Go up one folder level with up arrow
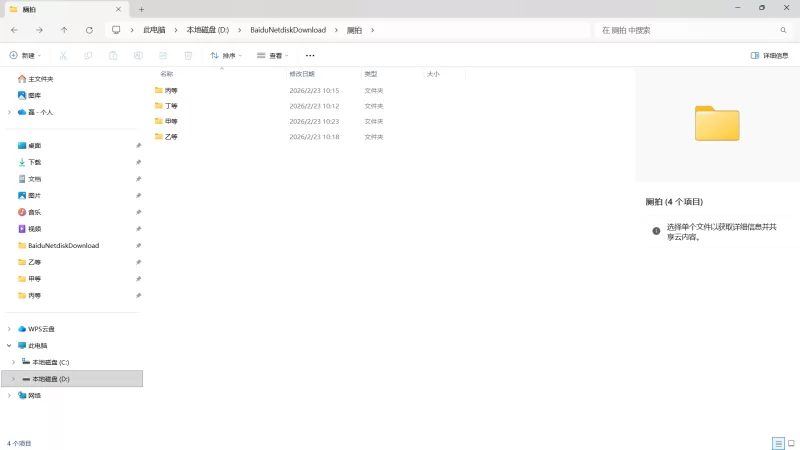This screenshot has height=450, width=800. (64, 30)
